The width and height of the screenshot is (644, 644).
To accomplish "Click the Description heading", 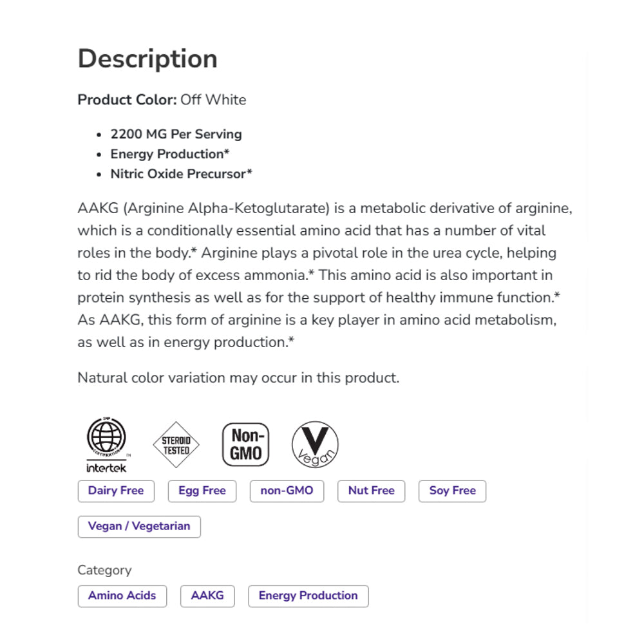I will click(x=147, y=59).
